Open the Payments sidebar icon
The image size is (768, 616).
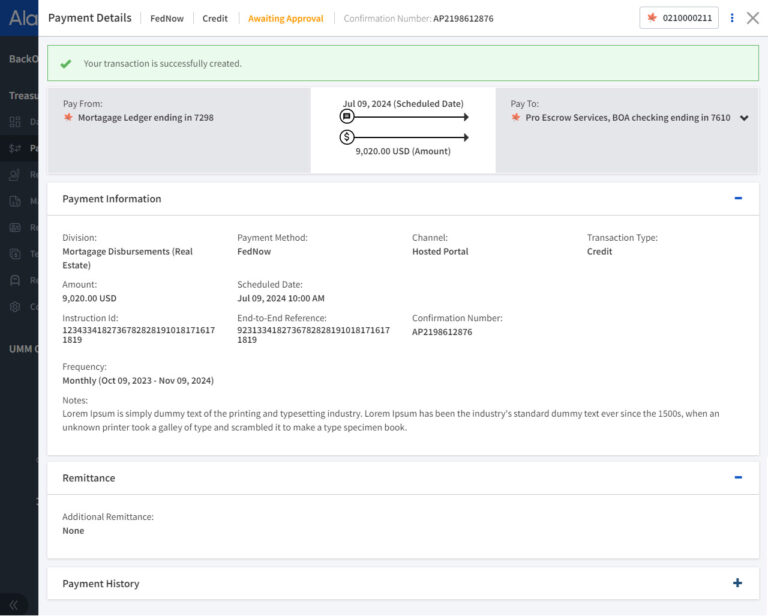click(15, 148)
